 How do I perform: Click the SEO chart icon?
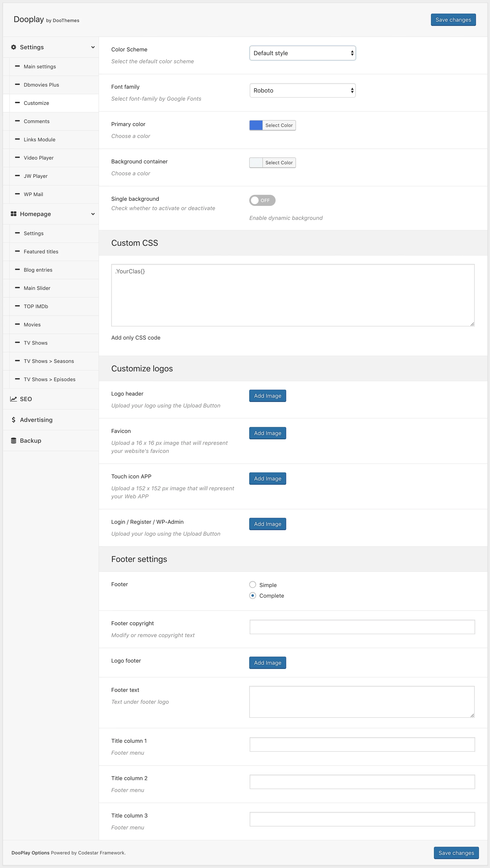point(13,399)
